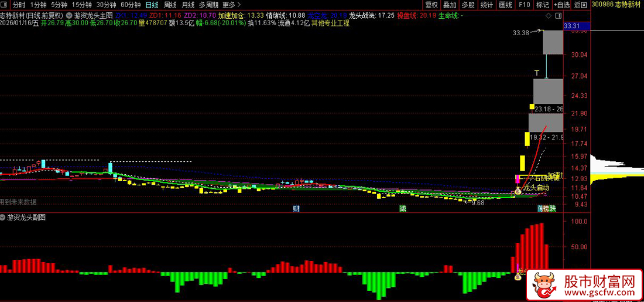
Task: Add stock via +自选 button
Action: click(561, 5)
